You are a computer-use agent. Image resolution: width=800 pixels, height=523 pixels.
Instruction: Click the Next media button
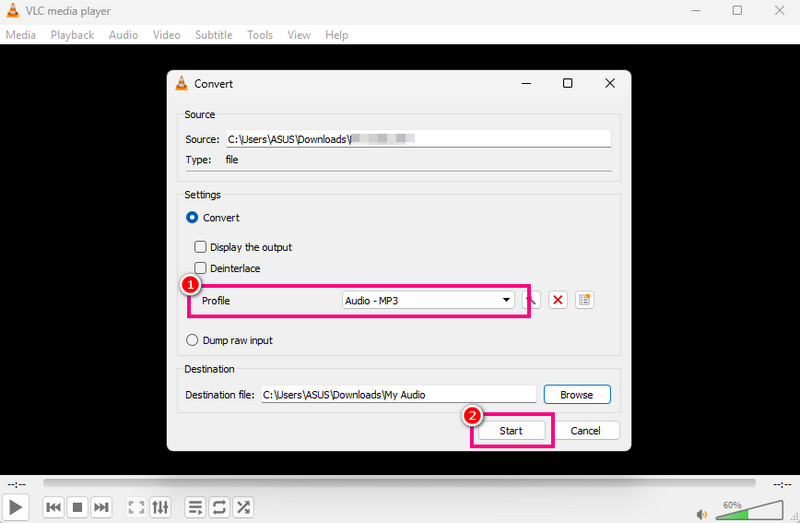pos(101,507)
